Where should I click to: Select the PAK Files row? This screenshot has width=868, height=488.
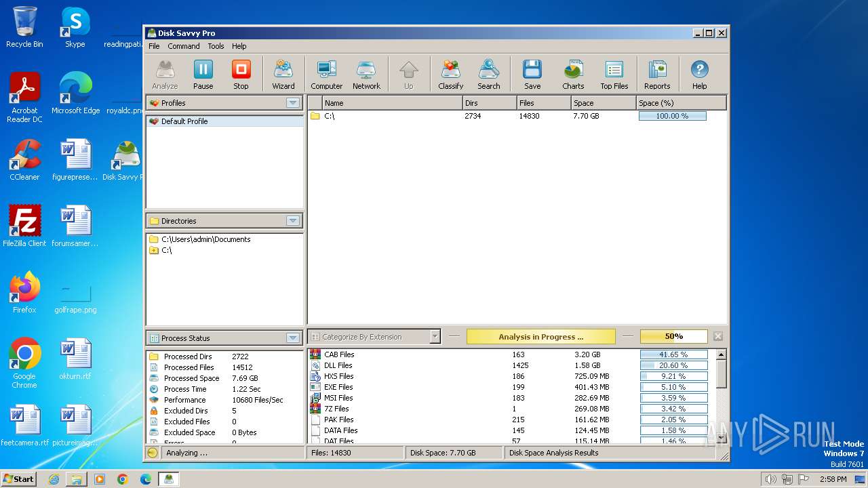click(512, 420)
